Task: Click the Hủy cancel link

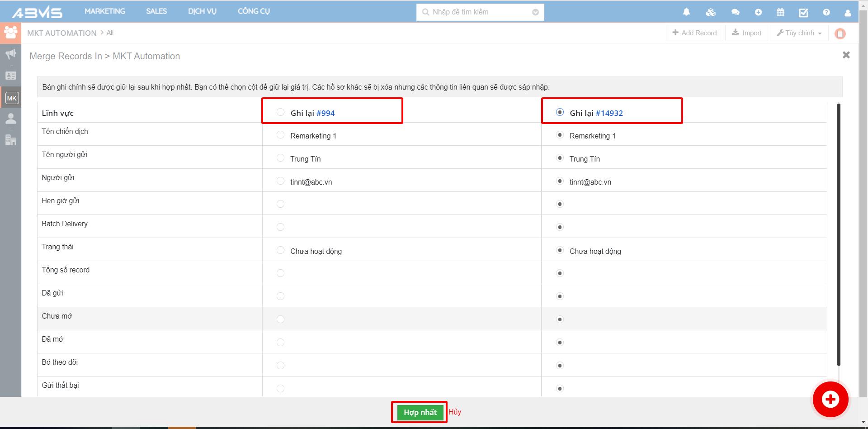Action: tap(455, 412)
